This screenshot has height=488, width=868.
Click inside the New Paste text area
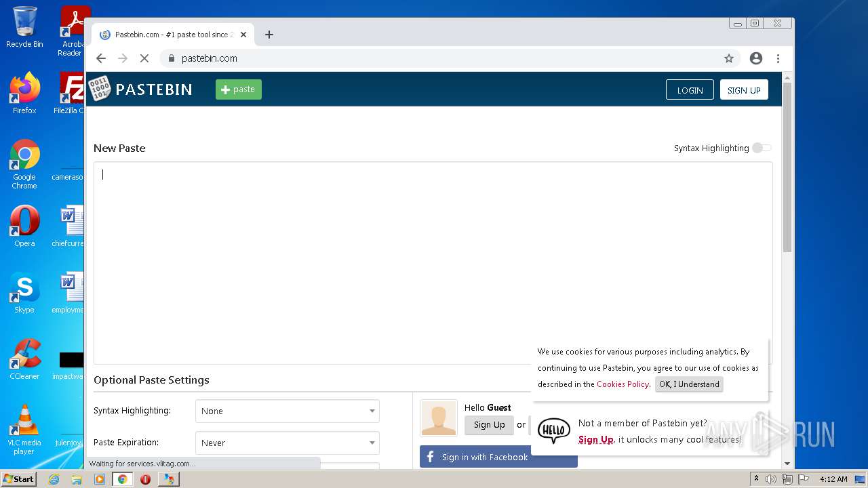433,263
